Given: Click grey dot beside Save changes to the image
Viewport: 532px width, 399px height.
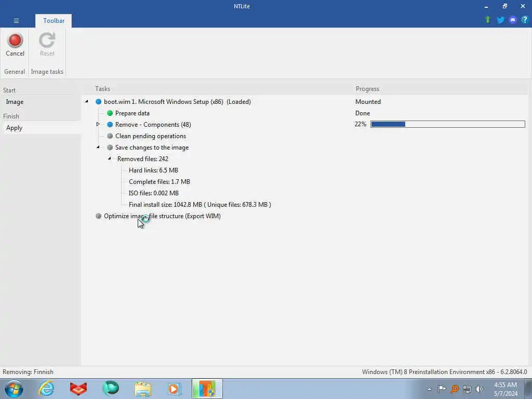Looking at the screenshot, I should pos(110,148).
